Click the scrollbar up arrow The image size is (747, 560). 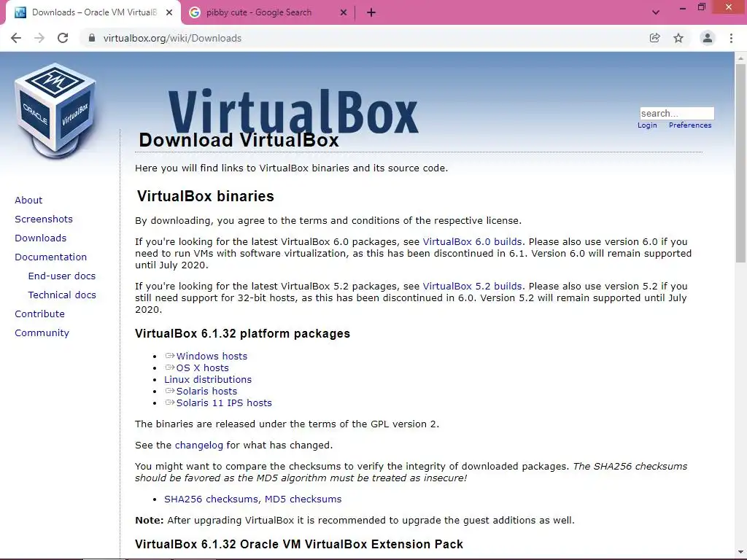coord(740,58)
